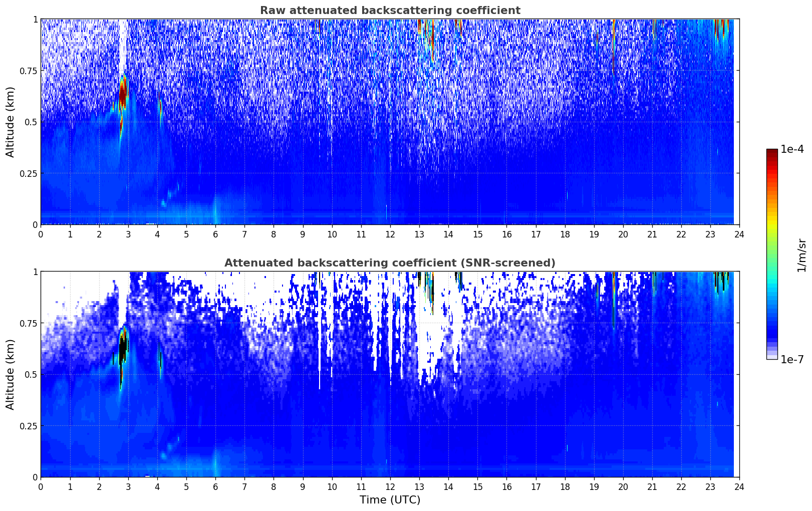The image size is (812, 511).
Task: Select the 1 km altitude tick on bottom plot
Action: click(x=35, y=272)
